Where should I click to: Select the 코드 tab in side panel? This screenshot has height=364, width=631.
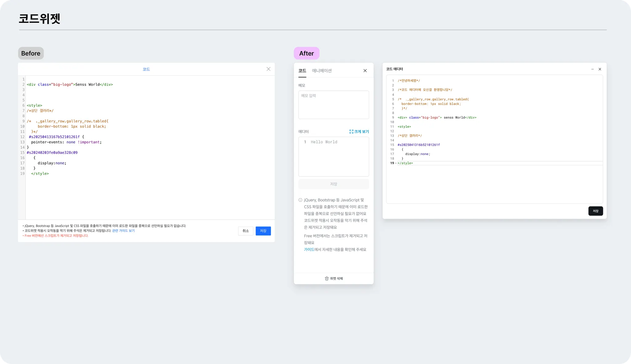coord(302,71)
